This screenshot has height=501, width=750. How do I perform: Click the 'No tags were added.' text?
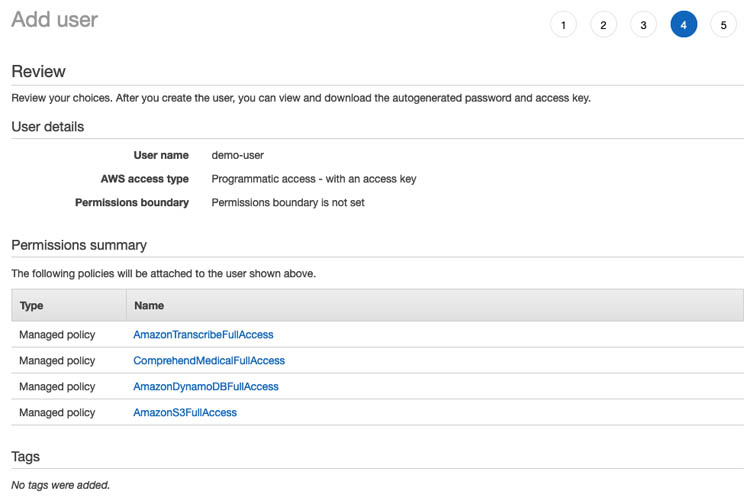[61, 485]
